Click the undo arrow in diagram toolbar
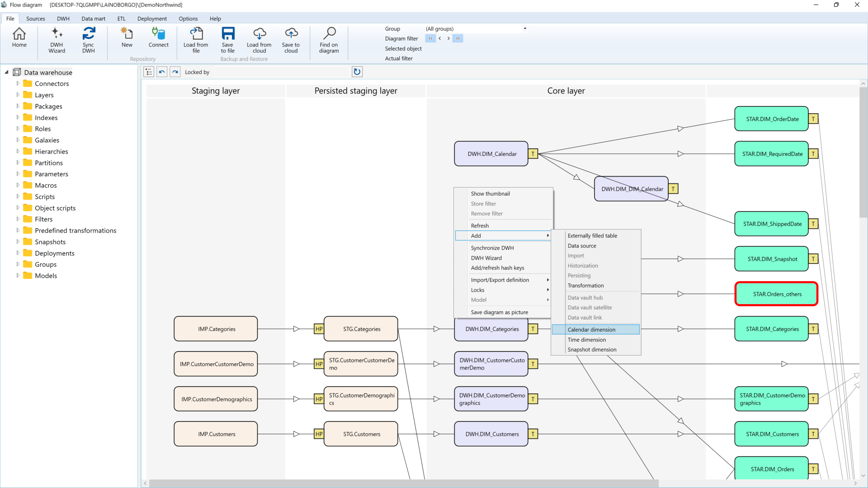Viewport: 868px width, 488px height. [162, 72]
